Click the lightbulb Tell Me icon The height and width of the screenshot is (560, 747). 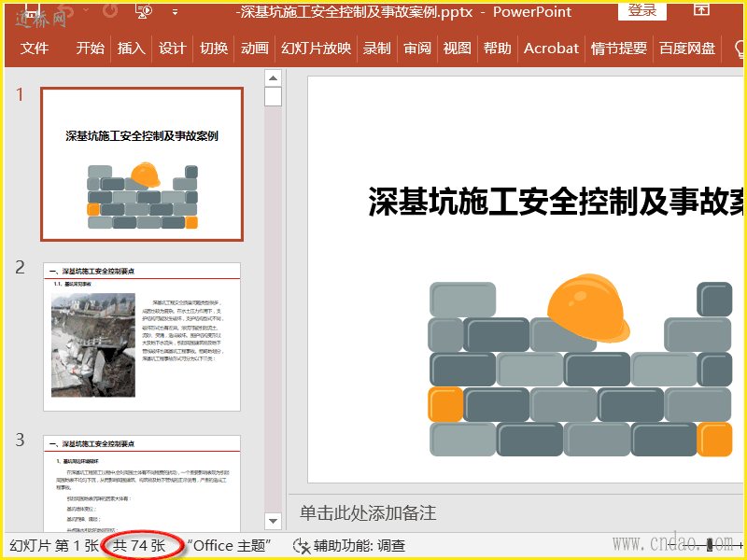point(740,49)
